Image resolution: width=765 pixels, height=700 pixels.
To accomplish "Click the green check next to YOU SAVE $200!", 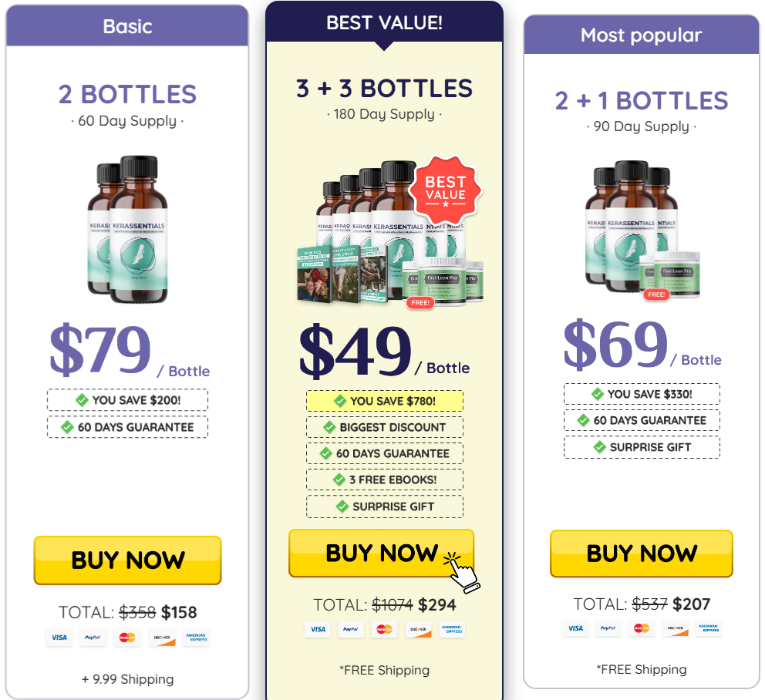I will (x=82, y=400).
